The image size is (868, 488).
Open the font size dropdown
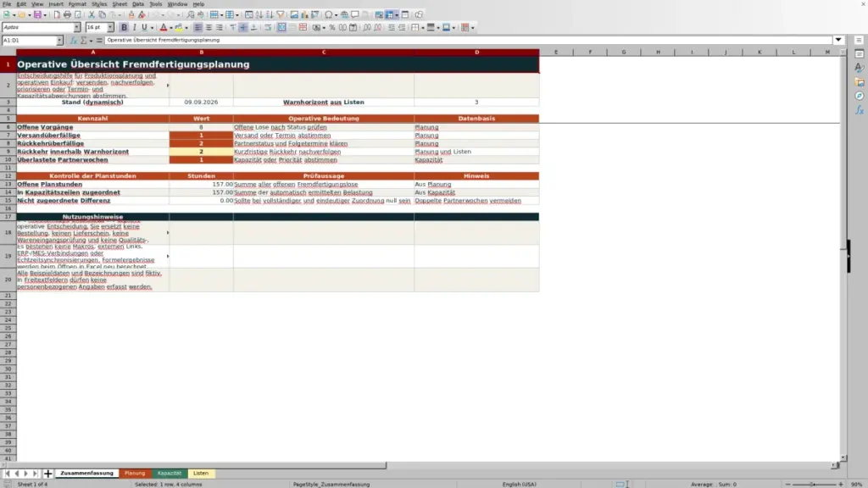110,28
